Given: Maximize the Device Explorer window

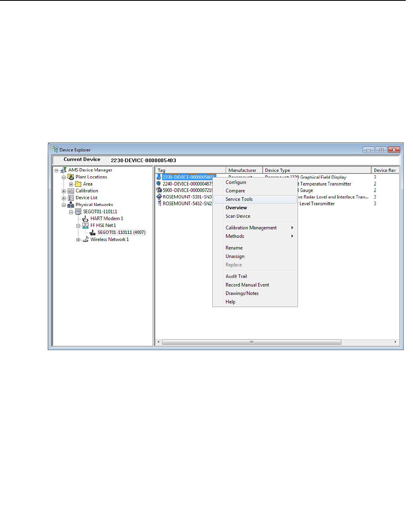Looking at the screenshot, I should tap(381, 150).
